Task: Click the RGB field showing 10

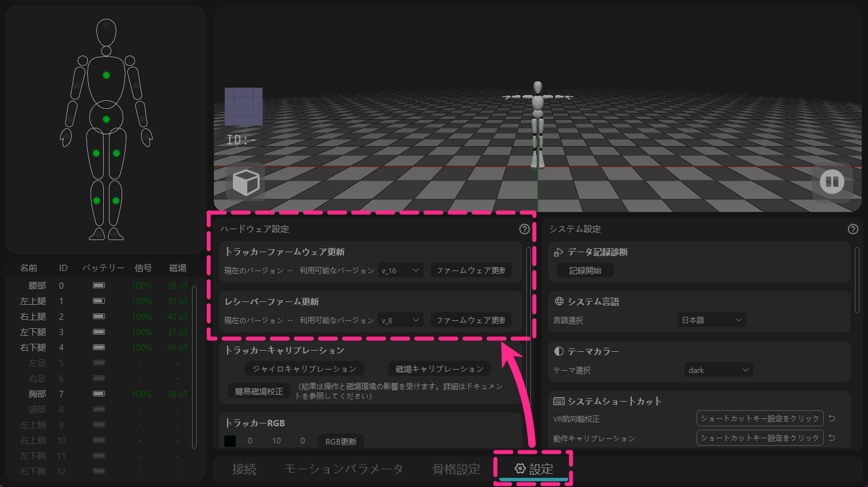Action: 276,441
